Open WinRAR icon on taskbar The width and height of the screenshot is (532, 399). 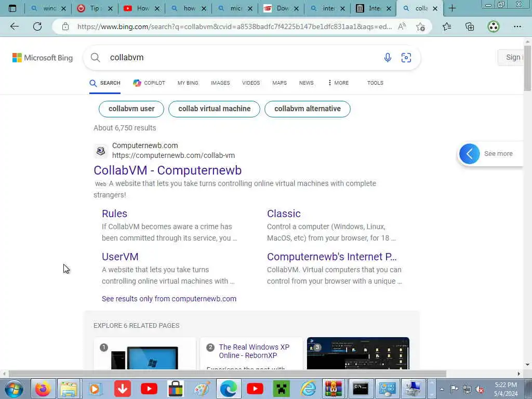click(x=334, y=389)
